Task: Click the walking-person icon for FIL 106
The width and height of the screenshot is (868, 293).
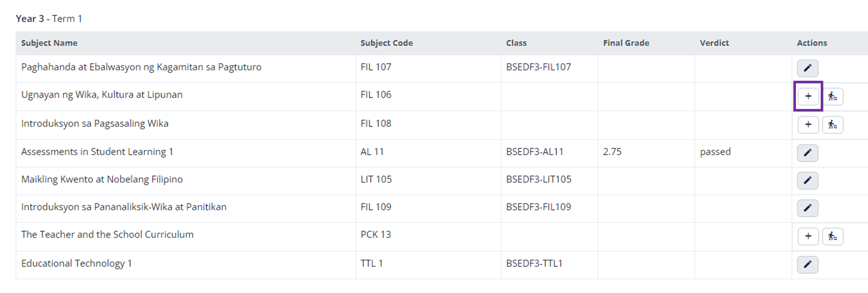Action: click(x=832, y=96)
